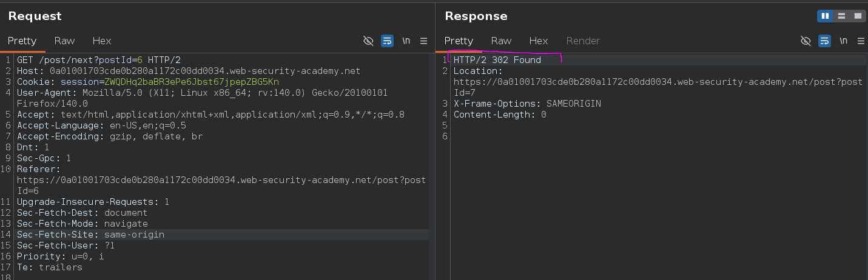
Task: Click the Referer: header name
Action: tap(39, 169)
